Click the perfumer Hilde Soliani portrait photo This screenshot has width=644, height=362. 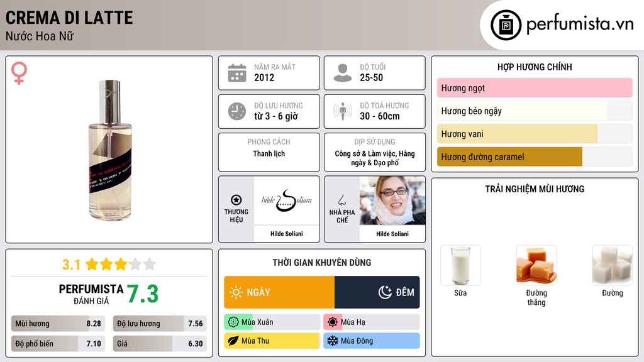(392, 200)
